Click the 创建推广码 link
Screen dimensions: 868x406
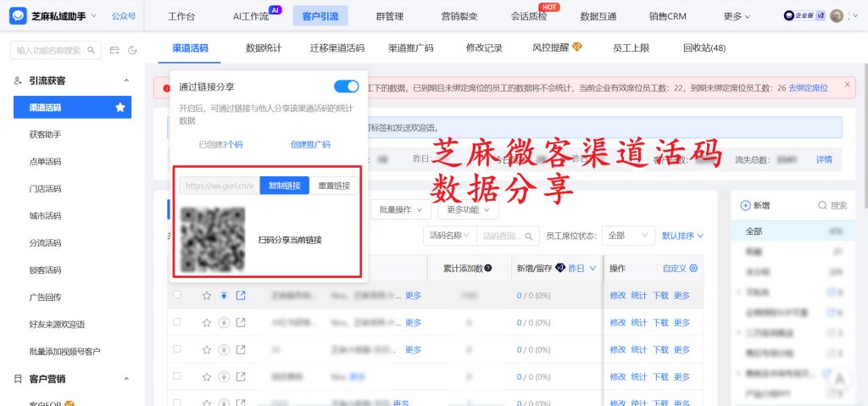pyautogui.click(x=310, y=145)
